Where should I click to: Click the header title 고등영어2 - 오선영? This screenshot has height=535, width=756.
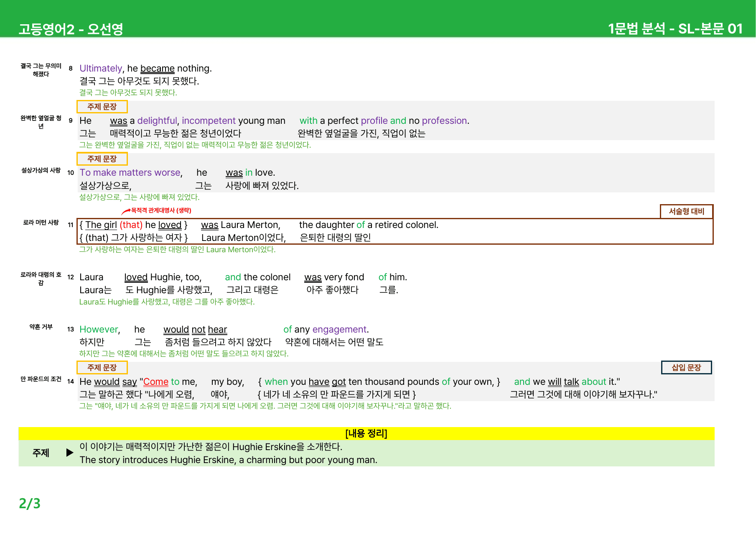(x=71, y=29)
